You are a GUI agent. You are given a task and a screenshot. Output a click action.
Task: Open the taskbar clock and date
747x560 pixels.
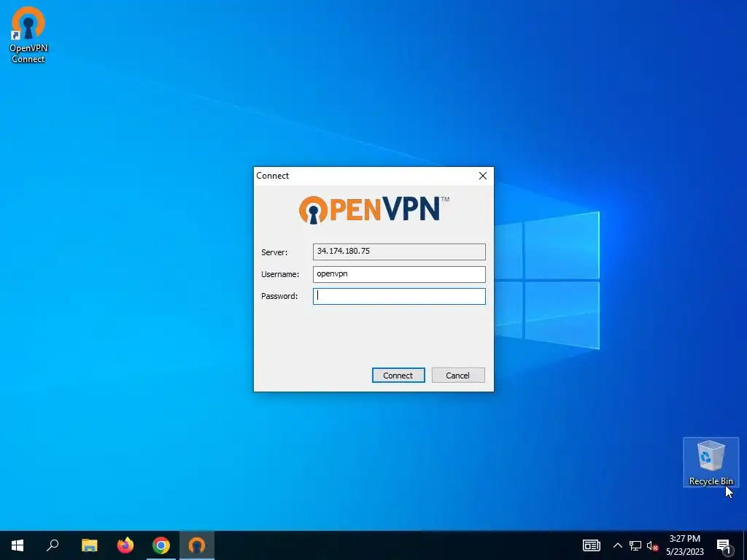click(684, 545)
